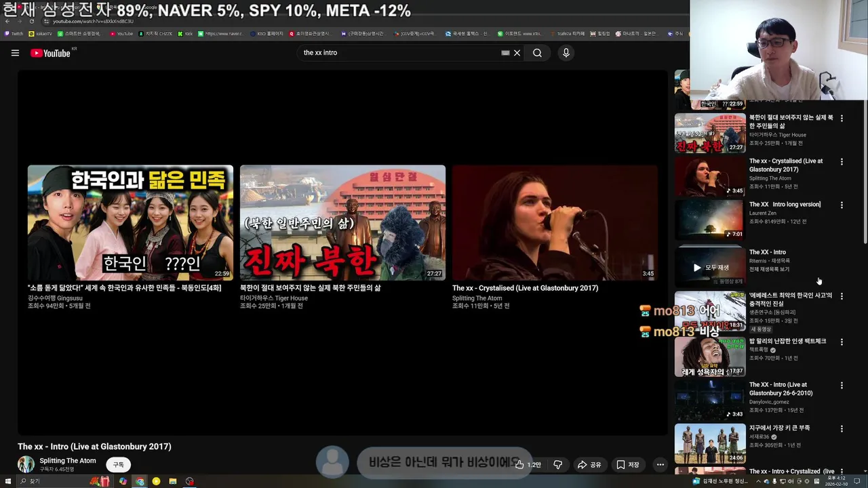Open options for 북한이 절대 보여주지 sidebar video
The image size is (868, 488).
(842, 119)
